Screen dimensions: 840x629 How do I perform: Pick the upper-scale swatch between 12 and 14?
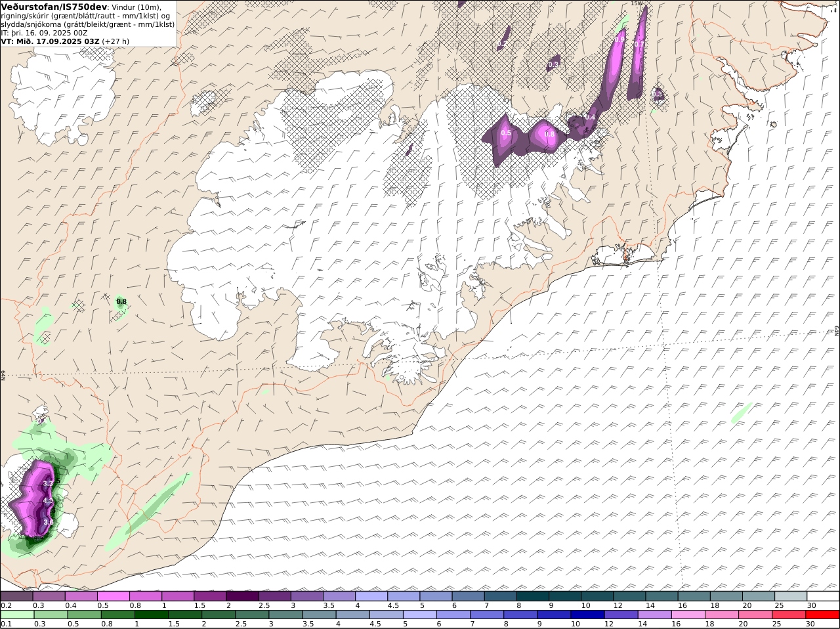click(631, 596)
